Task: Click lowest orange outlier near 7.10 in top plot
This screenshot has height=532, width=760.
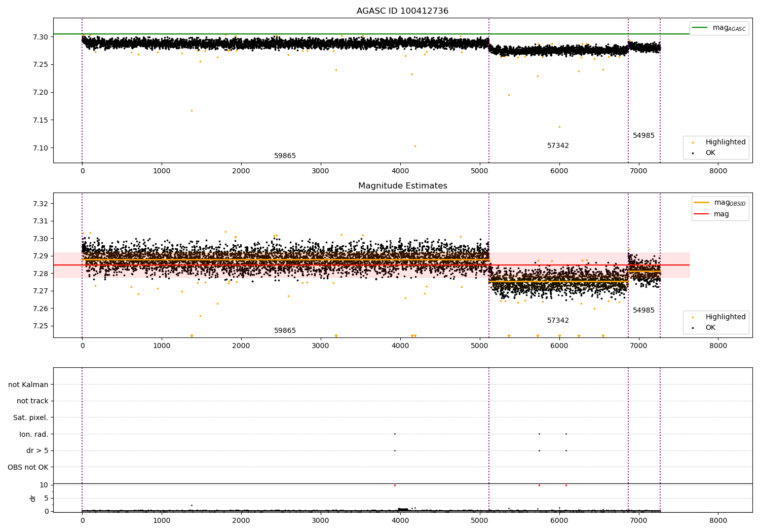Action: pyautogui.click(x=415, y=146)
